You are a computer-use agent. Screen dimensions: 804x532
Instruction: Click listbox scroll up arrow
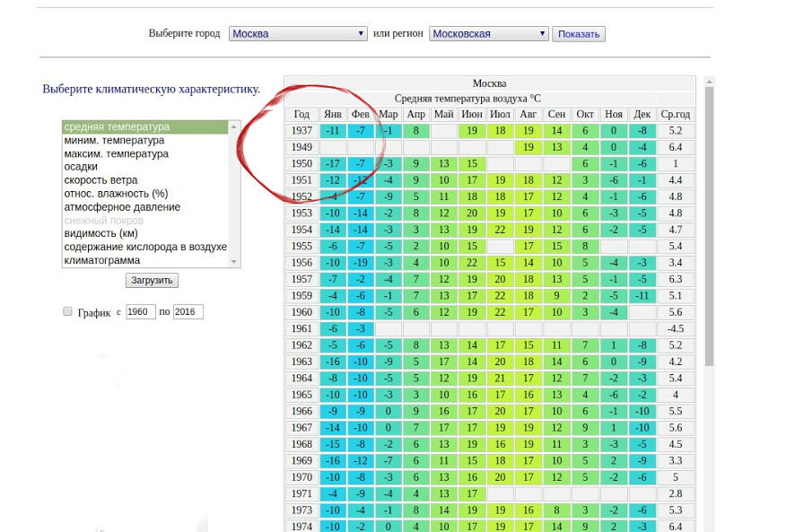pos(234,126)
